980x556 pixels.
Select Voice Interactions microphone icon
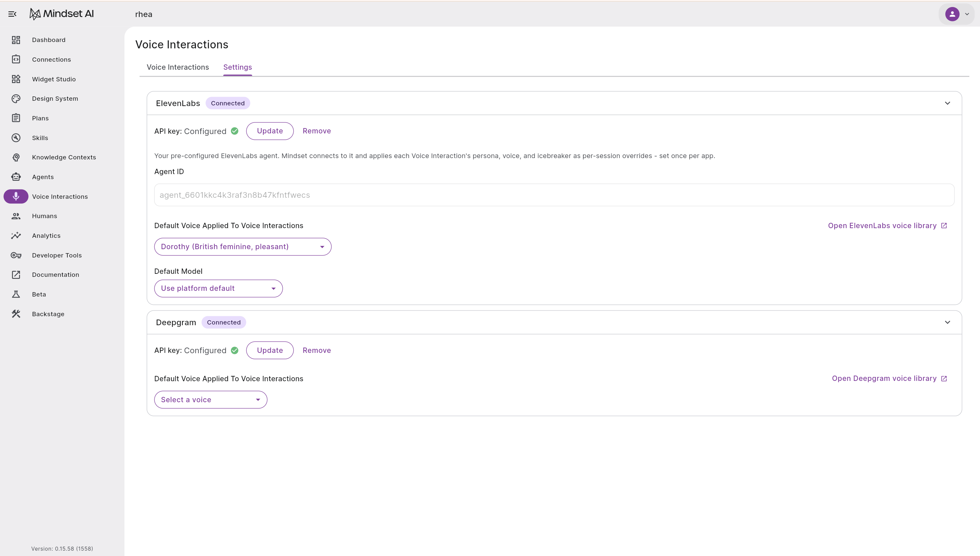tap(16, 196)
